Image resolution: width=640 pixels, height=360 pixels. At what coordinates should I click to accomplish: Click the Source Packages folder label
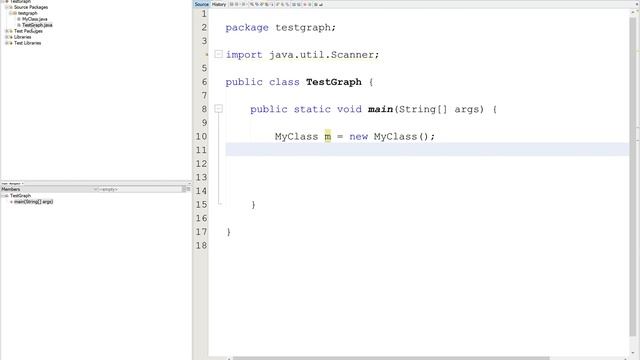tap(31, 7)
